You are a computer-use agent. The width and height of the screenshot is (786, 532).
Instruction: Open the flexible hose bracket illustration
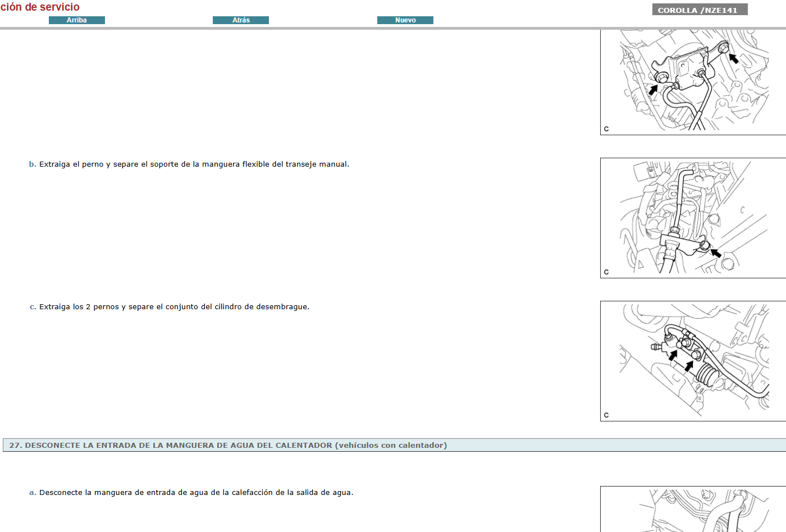693,218
